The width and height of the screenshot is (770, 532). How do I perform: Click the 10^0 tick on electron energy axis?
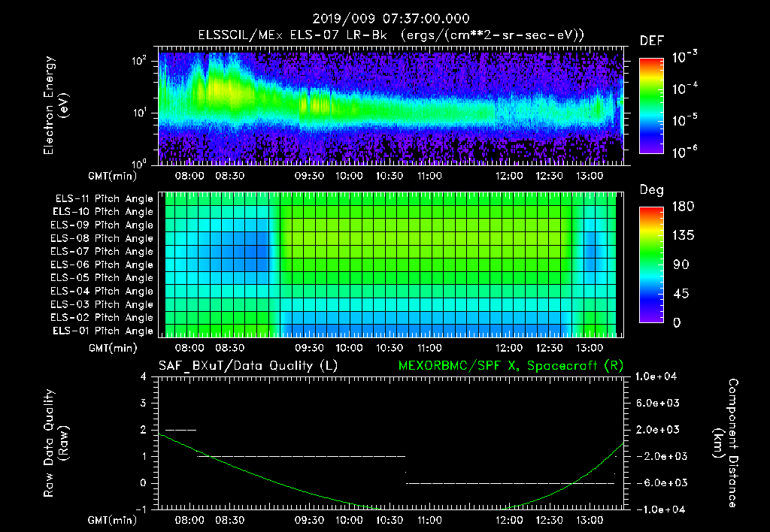(139, 163)
